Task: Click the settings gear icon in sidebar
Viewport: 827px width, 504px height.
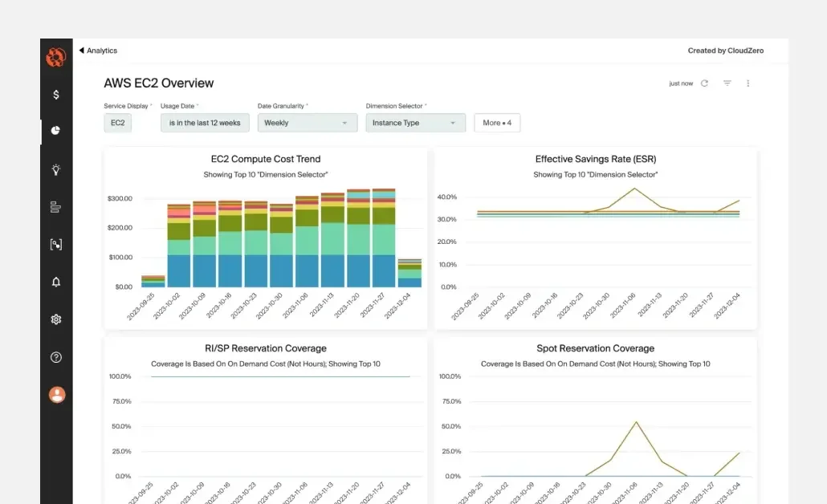Action: coord(55,319)
